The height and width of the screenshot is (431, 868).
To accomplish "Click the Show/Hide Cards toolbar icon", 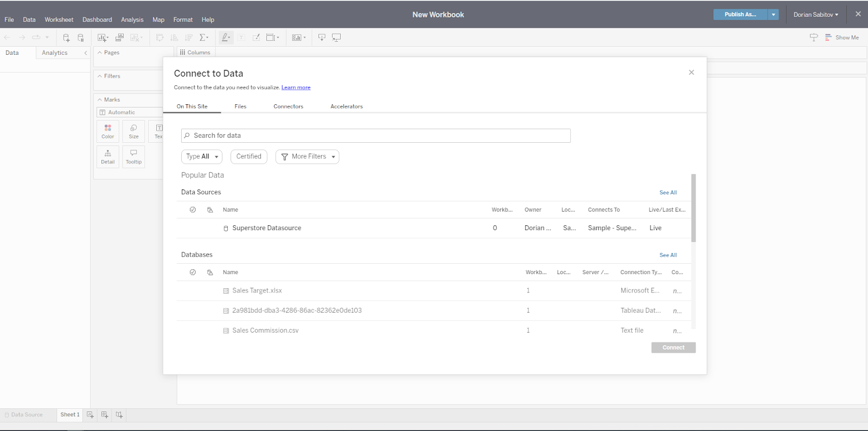I will pyautogui.click(x=299, y=37).
